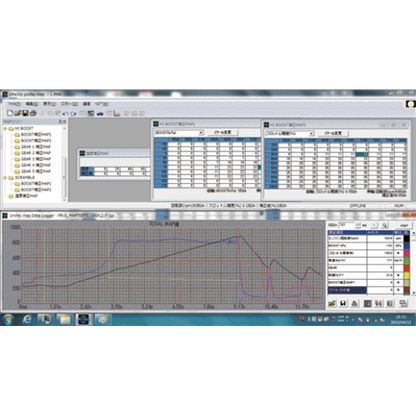Click the magnifier zoom icon in logger panel
The image size is (416, 416).
[384, 225]
